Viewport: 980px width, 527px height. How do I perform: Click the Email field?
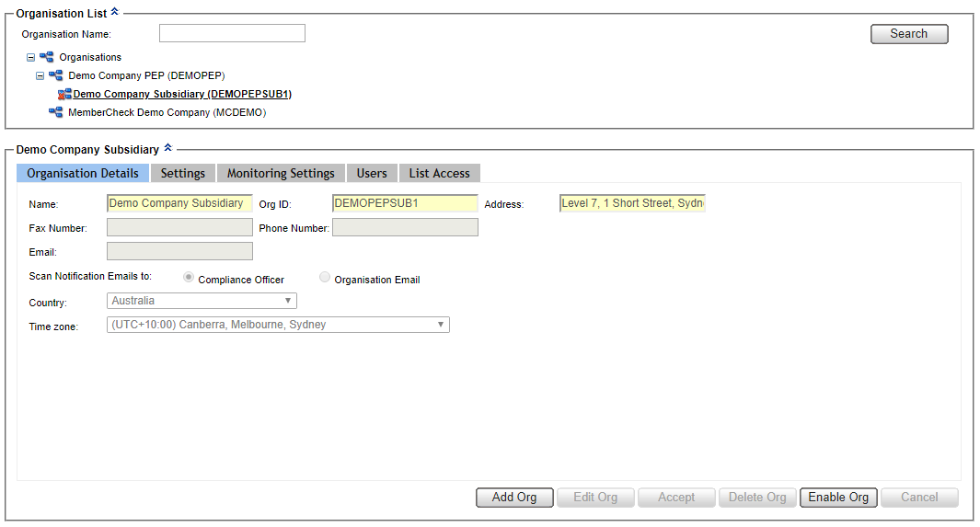180,251
